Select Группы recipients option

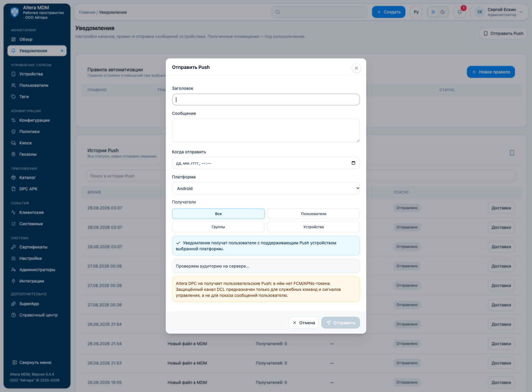coord(218,227)
